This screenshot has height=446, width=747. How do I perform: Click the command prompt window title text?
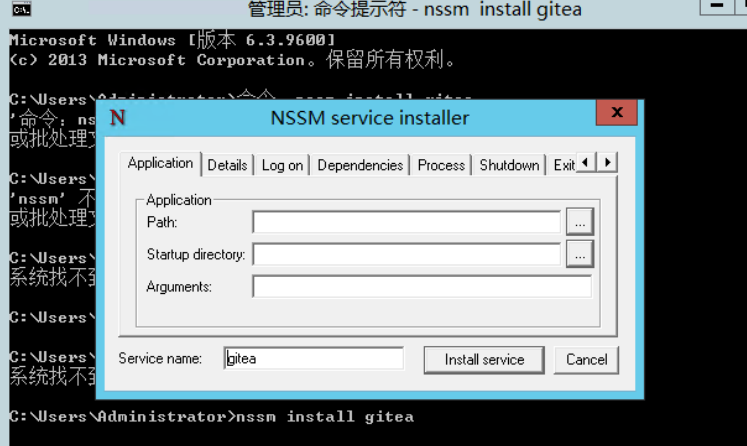(x=414, y=9)
